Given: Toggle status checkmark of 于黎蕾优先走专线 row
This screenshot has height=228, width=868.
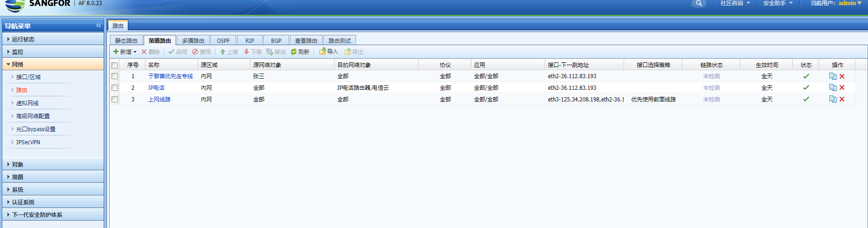Looking at the screenshot, I should coord(806,76).
